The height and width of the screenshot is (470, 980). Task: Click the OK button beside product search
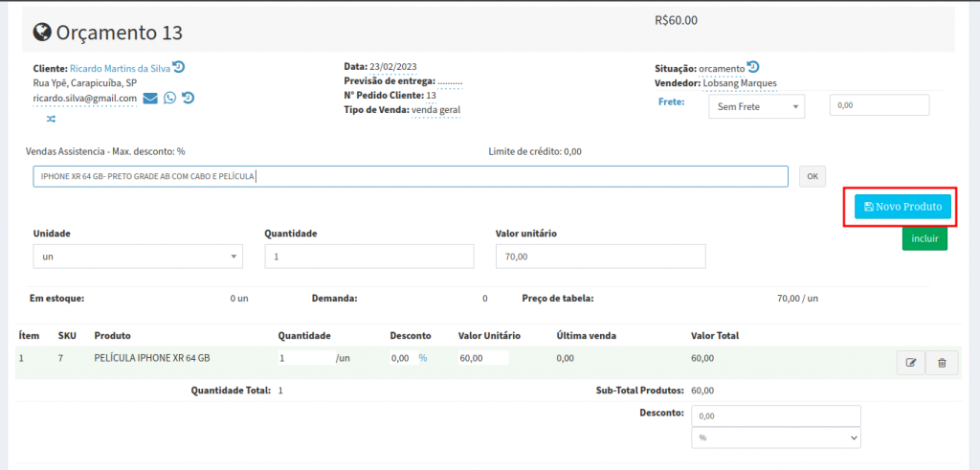(812, 176)
